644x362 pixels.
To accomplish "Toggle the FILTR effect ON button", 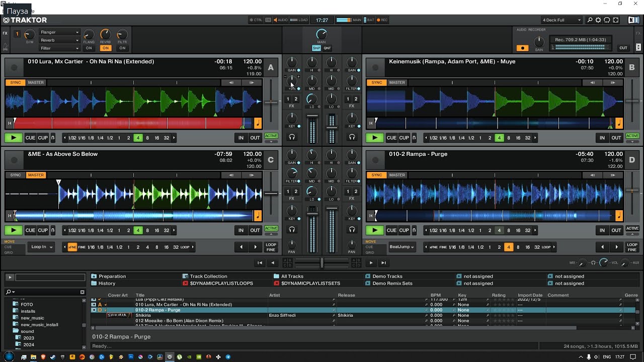I will [122, 48].
